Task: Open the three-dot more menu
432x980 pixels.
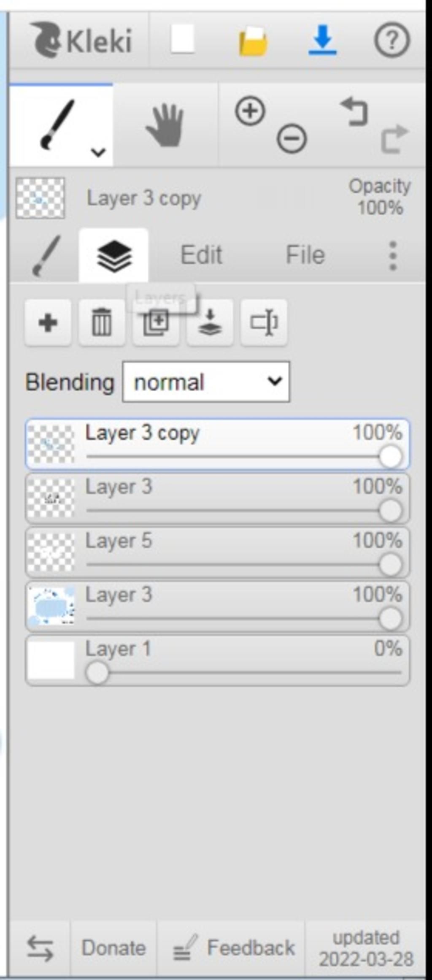Action: [393, 255]
